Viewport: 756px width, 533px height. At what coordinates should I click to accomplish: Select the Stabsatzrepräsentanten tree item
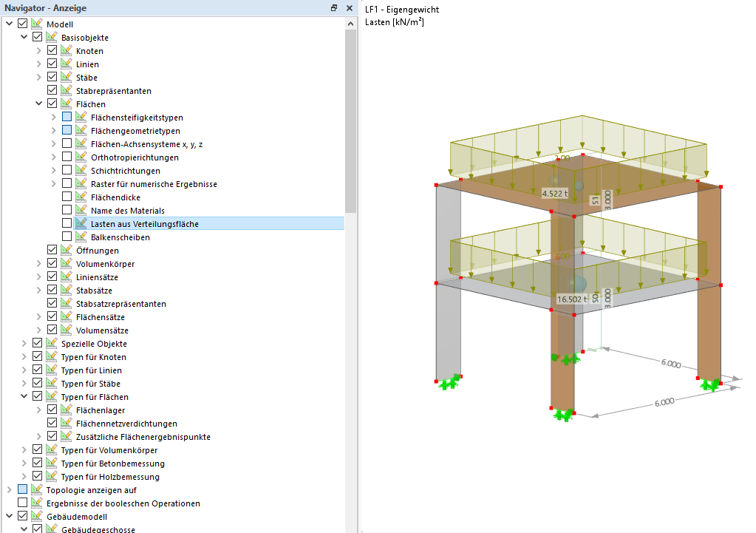(121, 304)
